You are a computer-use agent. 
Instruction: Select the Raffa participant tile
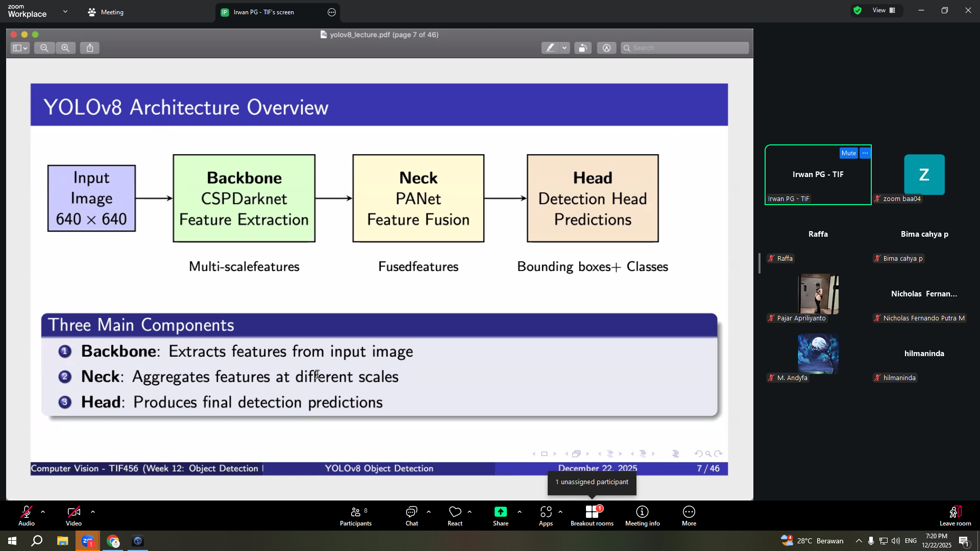click(x=818, y=234)
